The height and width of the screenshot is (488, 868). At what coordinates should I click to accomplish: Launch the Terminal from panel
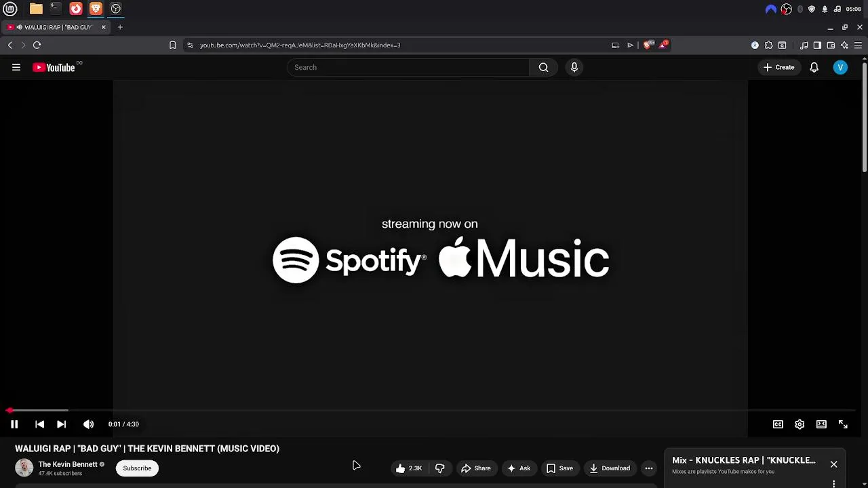click(56, 9)
